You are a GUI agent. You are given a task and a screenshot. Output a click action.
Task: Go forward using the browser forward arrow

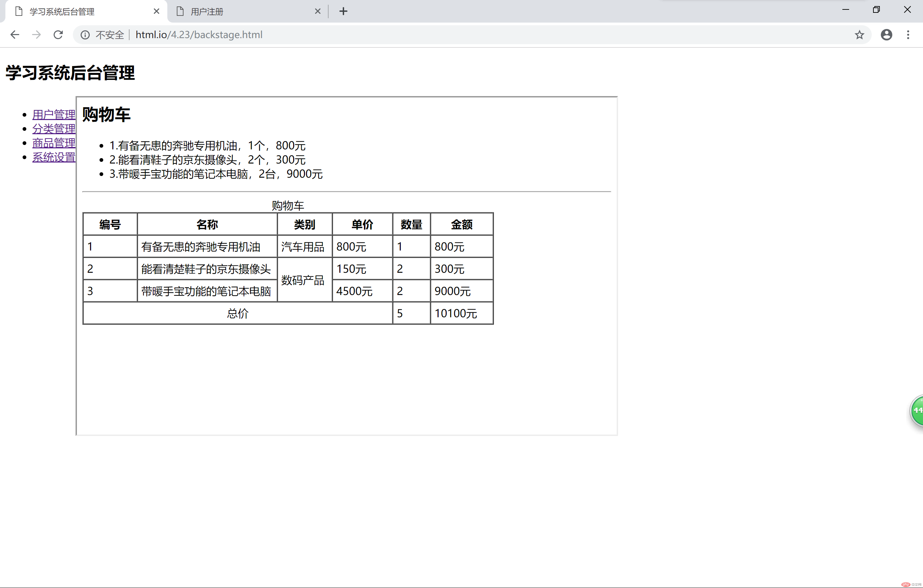click(36, 35)
